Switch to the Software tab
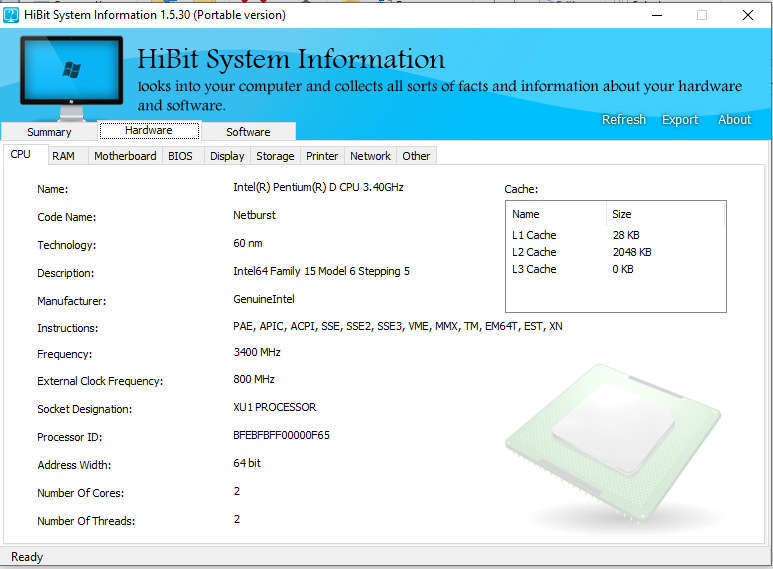 (248, 132)
